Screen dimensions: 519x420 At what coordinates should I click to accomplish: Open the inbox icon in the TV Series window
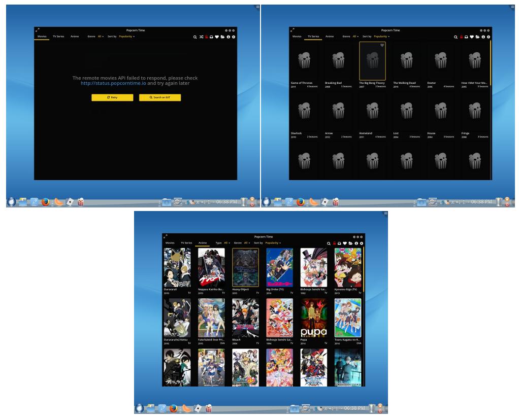[466, 37]
